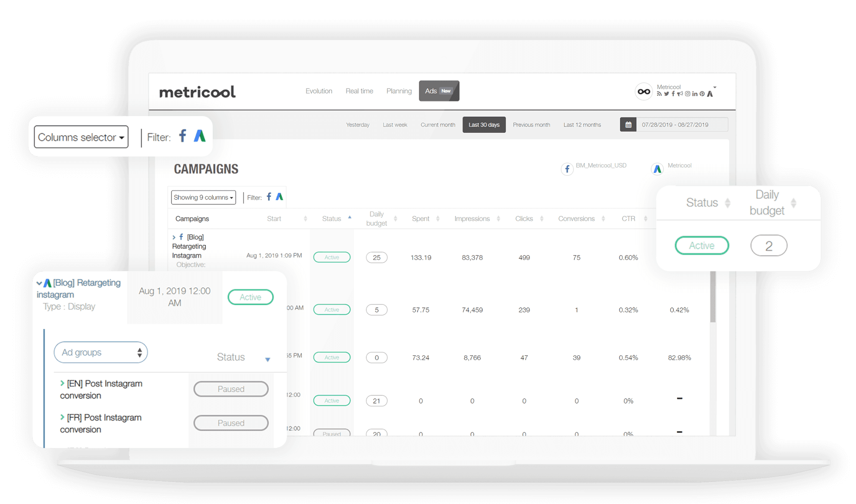Toggle Active status in 57.75 spent row
The width and height of the screenshot is (856, 504).
tap(332, 309)
